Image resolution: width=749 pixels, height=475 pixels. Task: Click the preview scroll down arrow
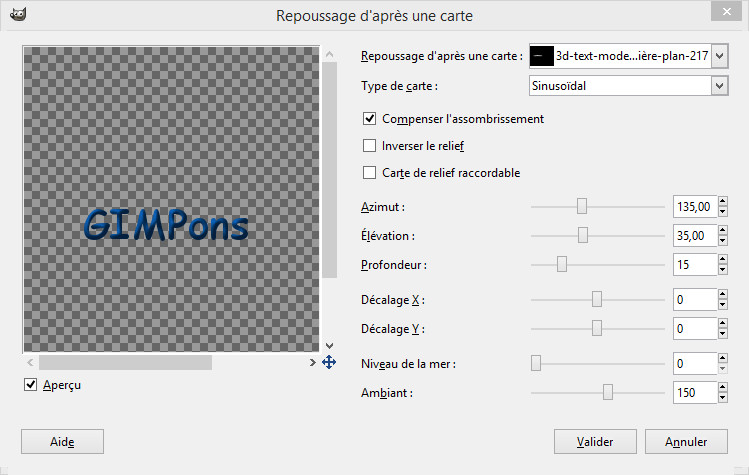(329, 345)
